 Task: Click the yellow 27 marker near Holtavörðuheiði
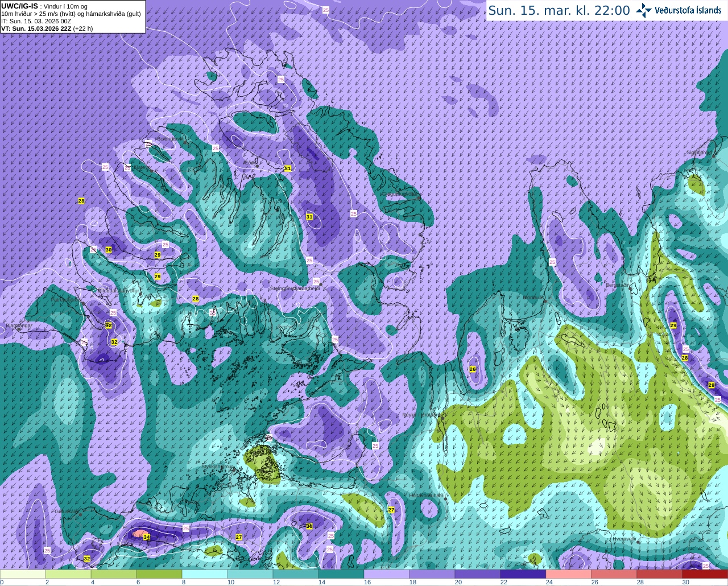coord(391,510)
